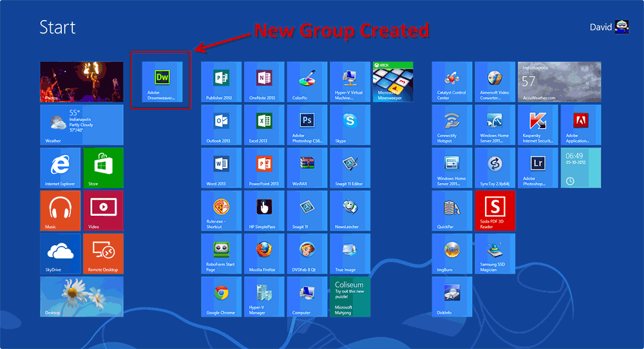Open AccuWeather.com Indianapolis tile

pyautogui.click(x=560, y=82)
